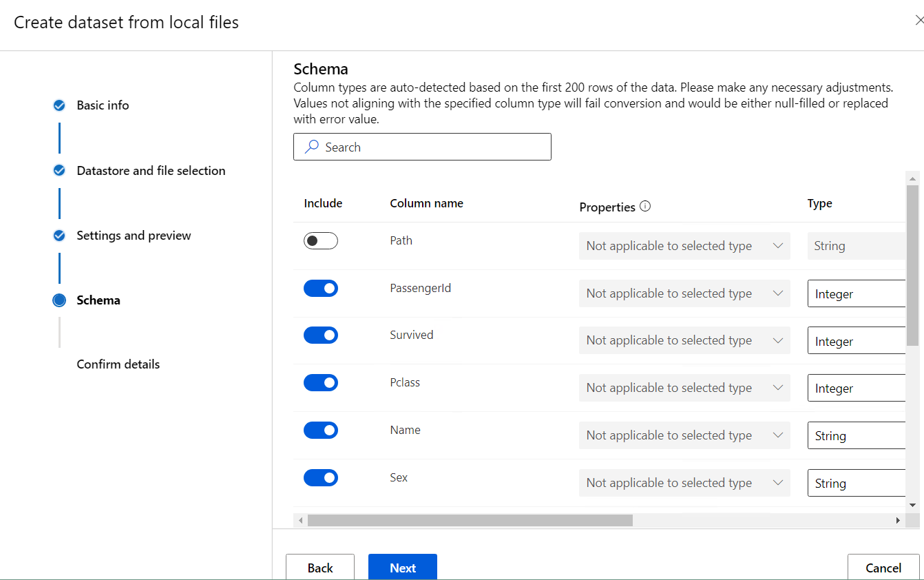Click the horizontal scrollbar thumb
The image size is (924, 580).
tap(470, 521)
